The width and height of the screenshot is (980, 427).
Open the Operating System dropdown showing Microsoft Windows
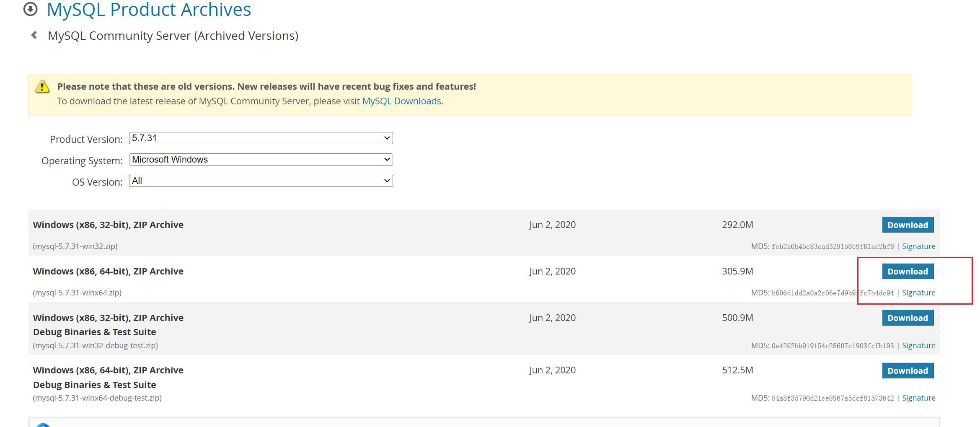261,159
